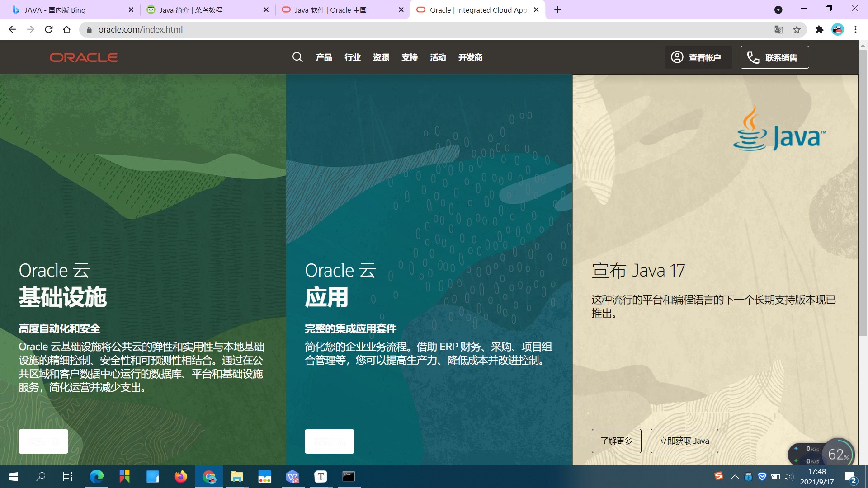The width and height of the screenshot is (868, 488).
Task: Click the 立即获取 Java button
Action: click(x=684, y=441)
